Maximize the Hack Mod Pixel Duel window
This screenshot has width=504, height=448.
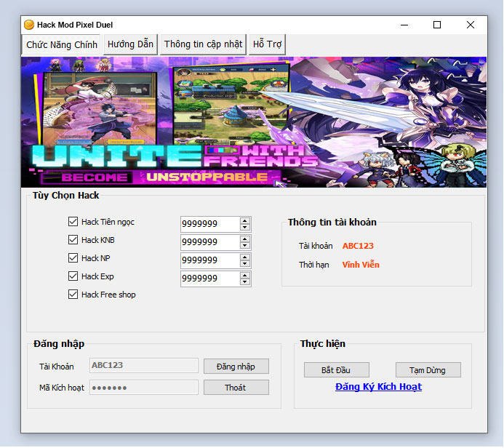pyautogui.click(x=437, y=25)
